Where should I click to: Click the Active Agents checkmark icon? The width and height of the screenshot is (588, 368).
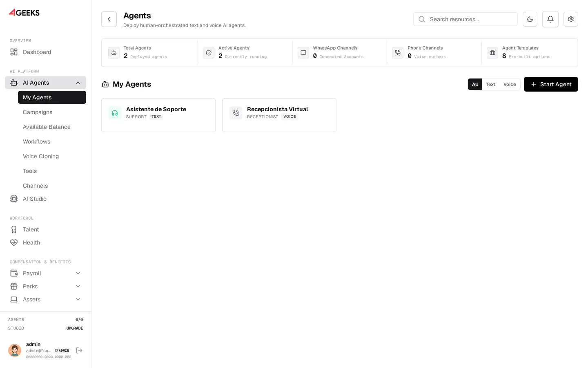tap(209, 53)
